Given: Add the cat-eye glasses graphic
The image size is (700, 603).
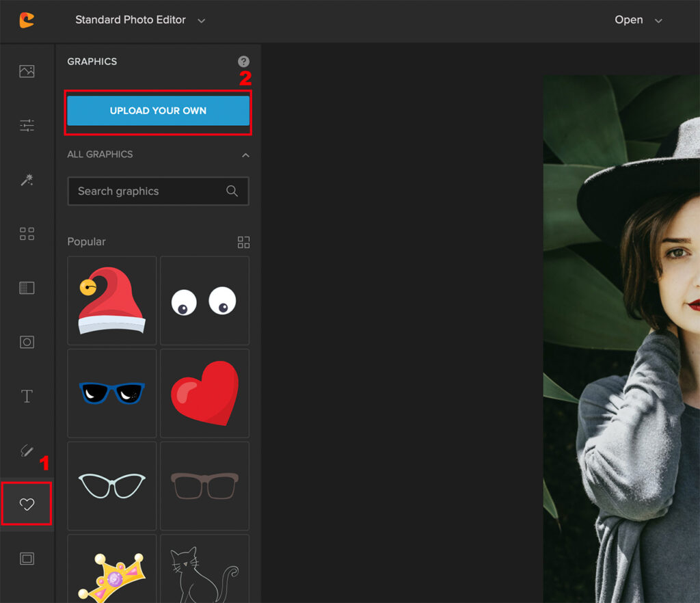Looking at the screenshot, I should pos(112,486).
